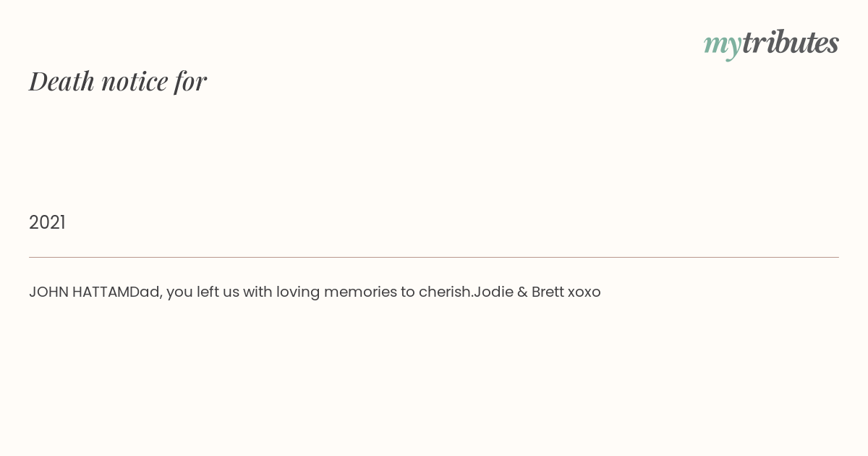This screenshot has height=456, width=868.
Task: Click the ampersand between Jodie and Brett
Action: click(x=522, y=292)
